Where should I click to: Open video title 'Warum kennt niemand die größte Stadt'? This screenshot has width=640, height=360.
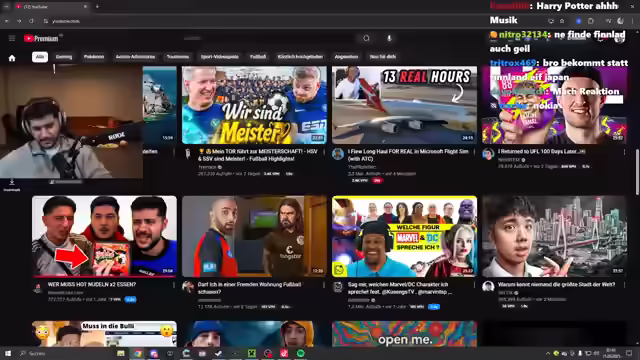tap(556, 284)
